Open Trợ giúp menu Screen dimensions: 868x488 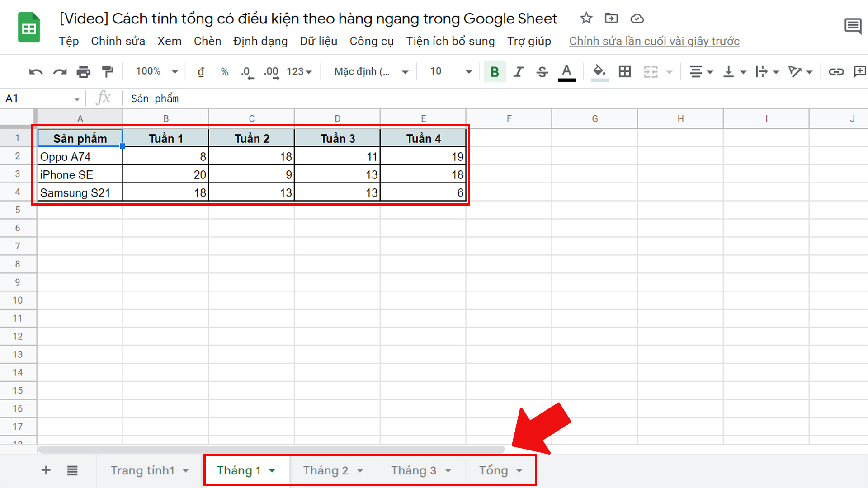(529, 41)
